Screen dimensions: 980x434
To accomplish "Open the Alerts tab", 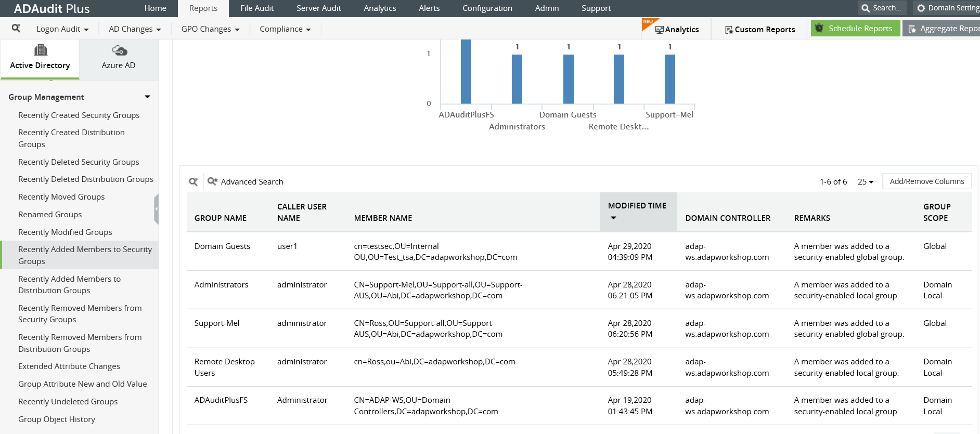I will click(429, 8).
